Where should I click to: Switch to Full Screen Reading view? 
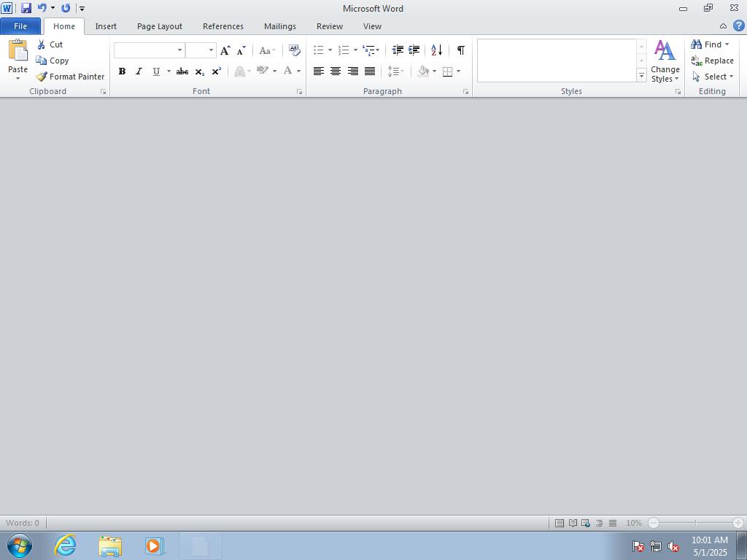pyautogui.click(x=573, y=523)
